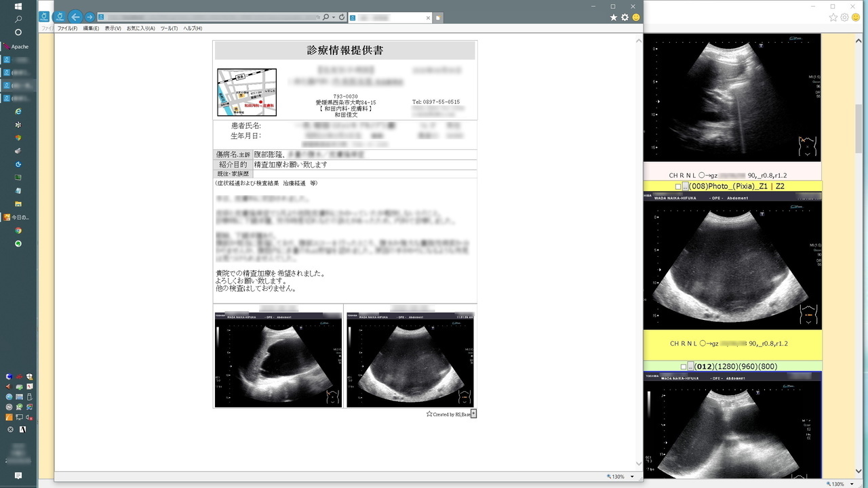Click the new tab button
Image resolution: width=868 pixels, height=488 pixels.
coord(438,18)
